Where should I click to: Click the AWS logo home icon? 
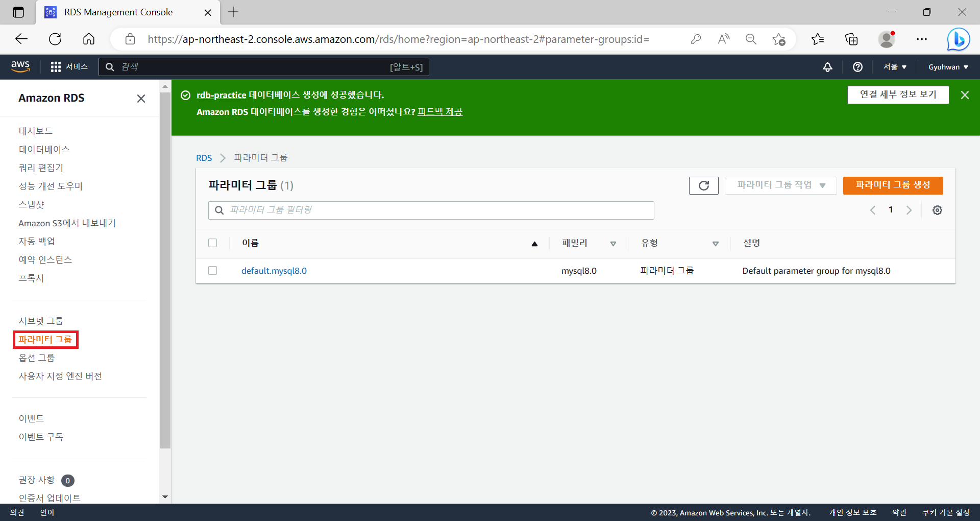pyautogui.click(x=20, y=66)
